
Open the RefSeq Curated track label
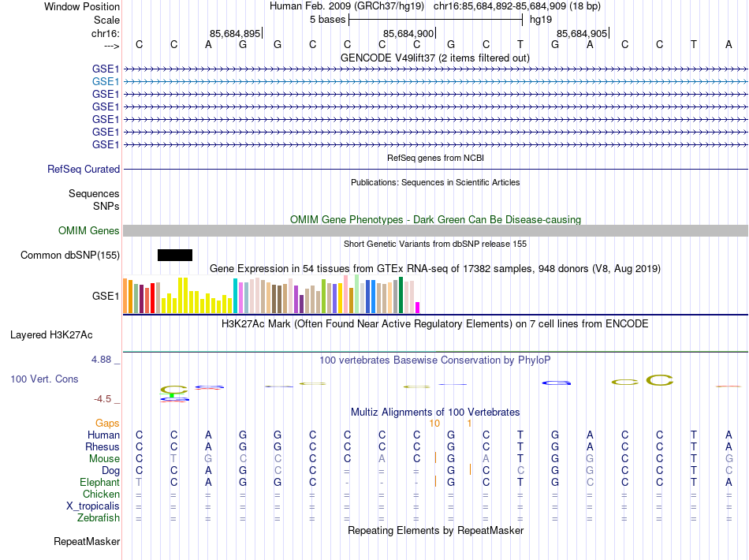coord(84,169)
